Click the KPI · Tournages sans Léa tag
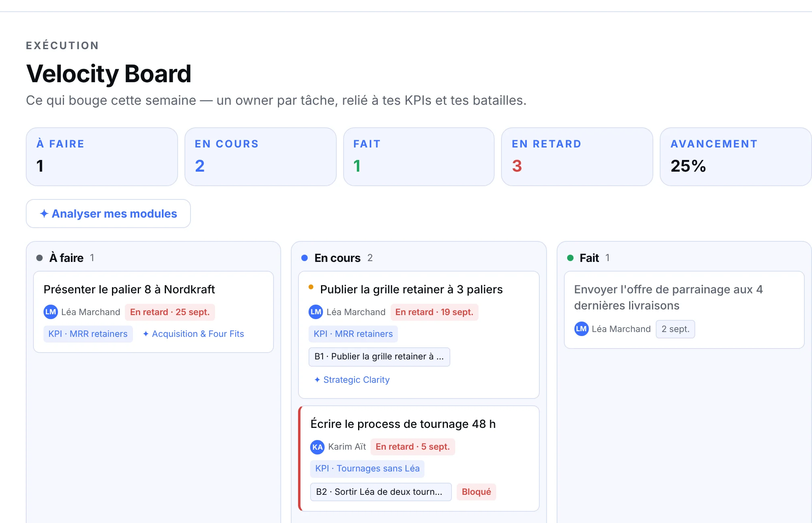This screenshot has height=523, width=812. point(367,469)
